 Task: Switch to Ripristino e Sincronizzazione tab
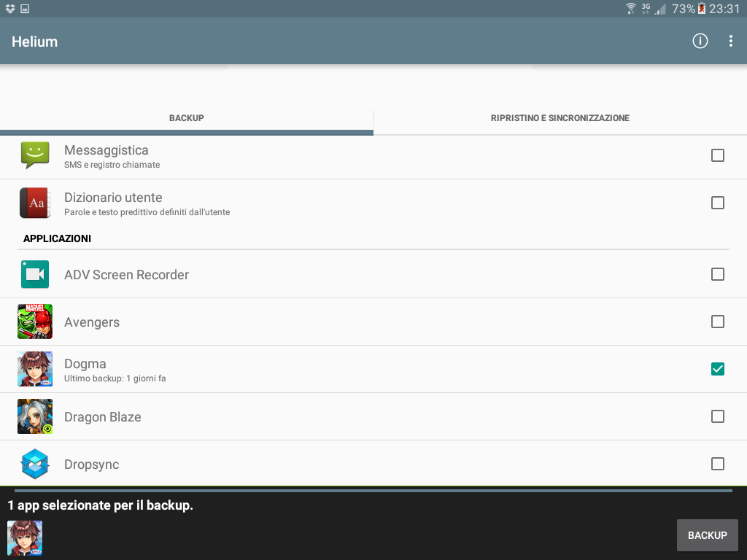[x=560, y=118]
